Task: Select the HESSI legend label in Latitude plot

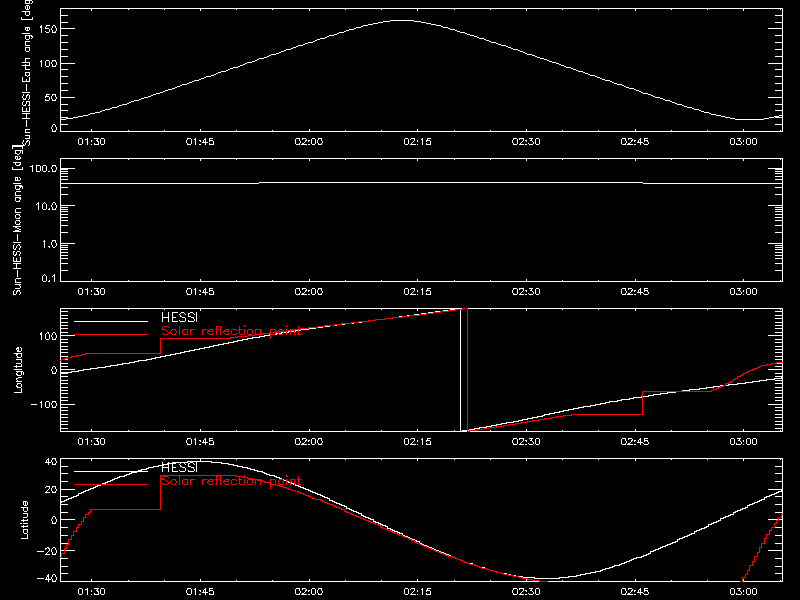Action: click(179, 467)
